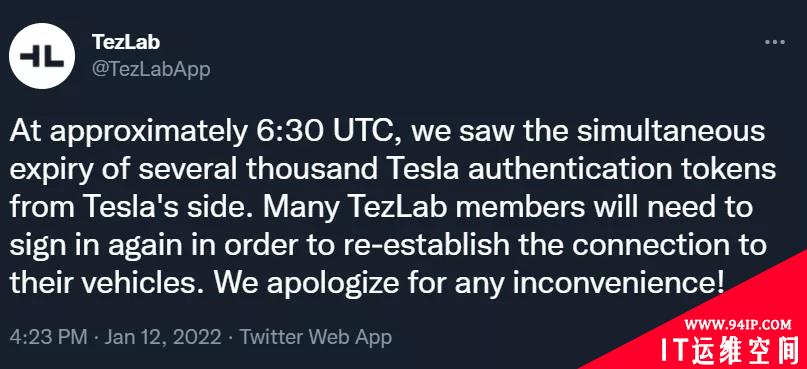
Task: Click the word "simultaneous" in the first line
Action: (x=670, y=132)
